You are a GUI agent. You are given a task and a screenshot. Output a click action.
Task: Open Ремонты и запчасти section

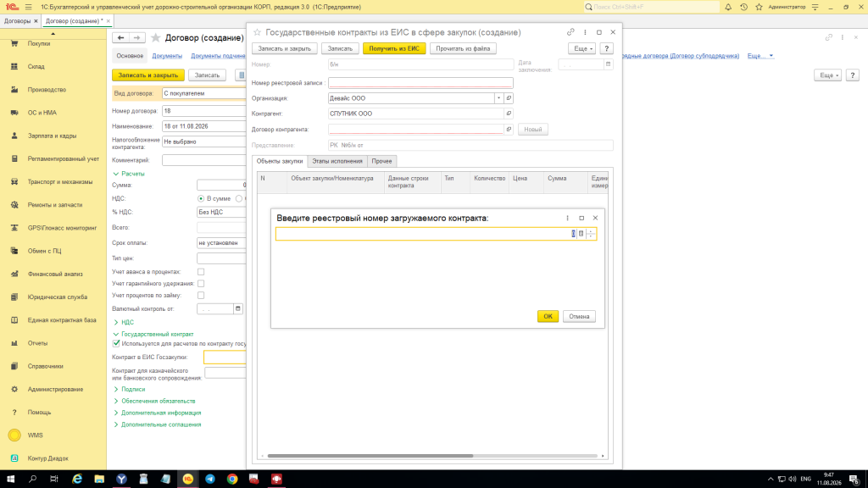point(55,205)
